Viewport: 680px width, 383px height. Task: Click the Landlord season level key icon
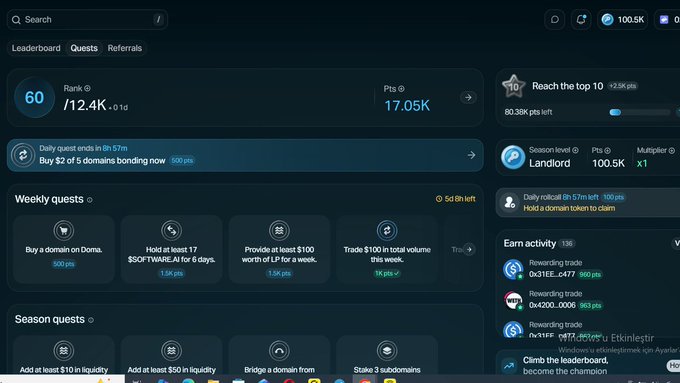pos(513,157)
